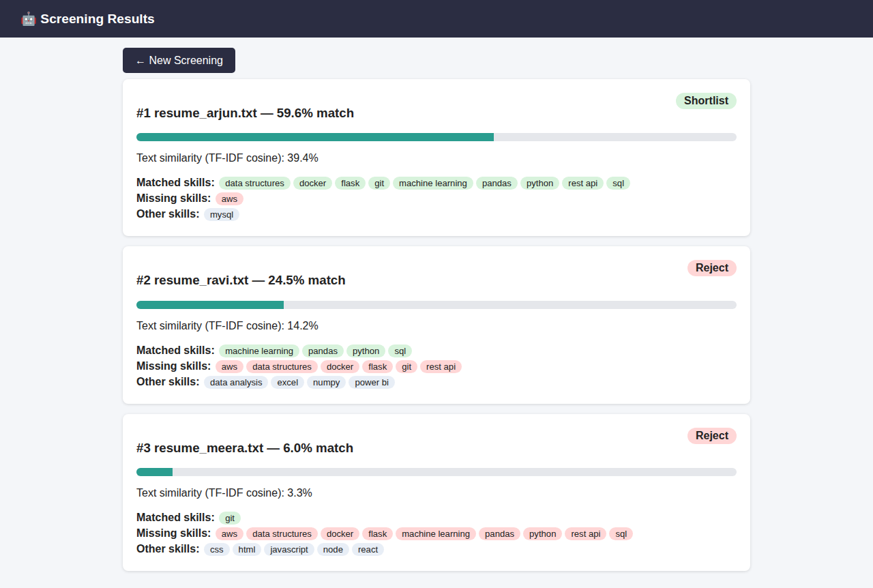Viewport: 873px width, 588px height.
Task: Click ravi's missing "git" skill chip
Action: [407, 367]
